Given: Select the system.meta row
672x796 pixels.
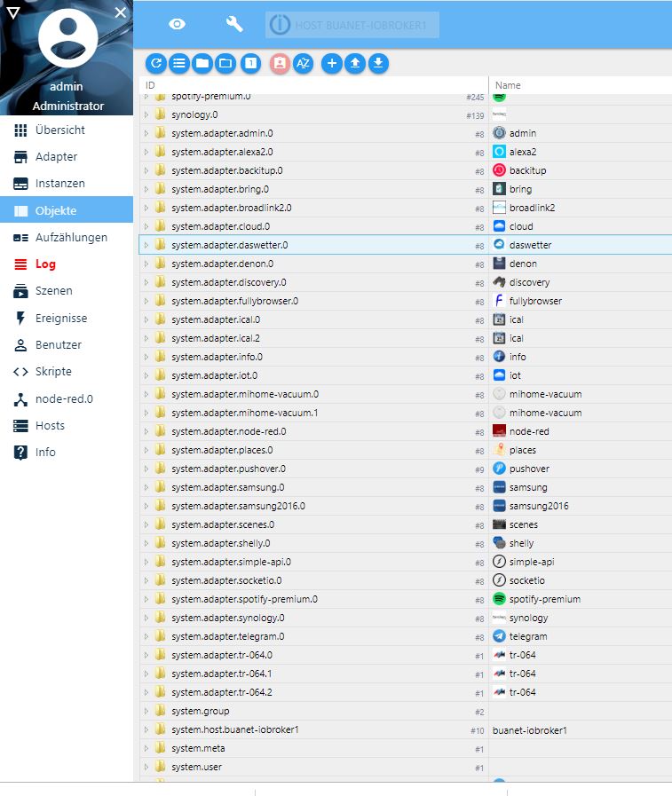Looking at the screenshot, I should point(406,748).
